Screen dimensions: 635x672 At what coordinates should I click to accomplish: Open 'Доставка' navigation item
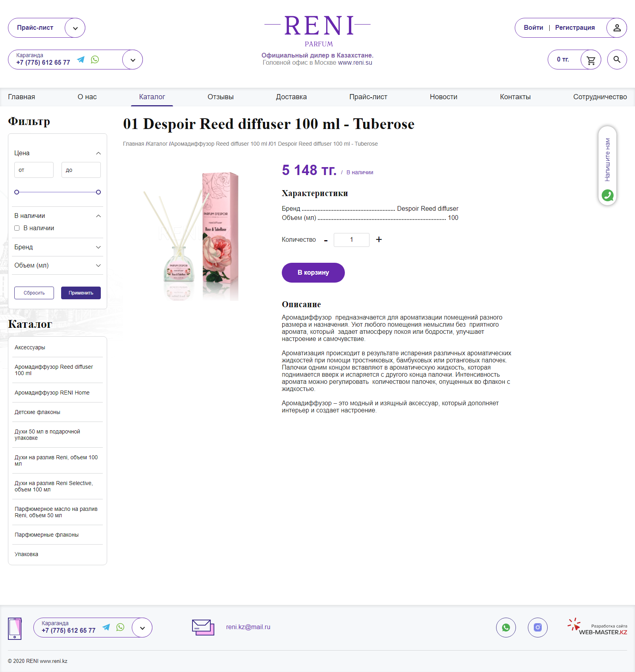click(x=291, y=97)
